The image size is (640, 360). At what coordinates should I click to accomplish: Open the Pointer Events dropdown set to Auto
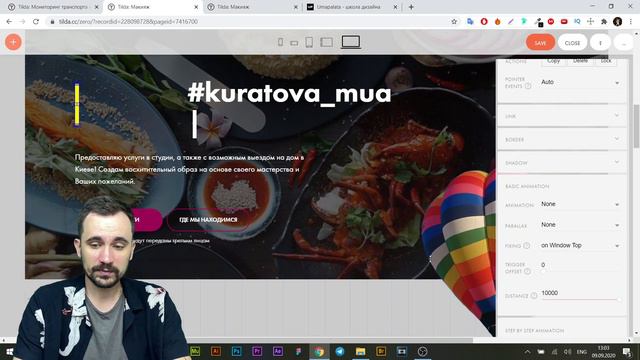(x=580, y=82)
